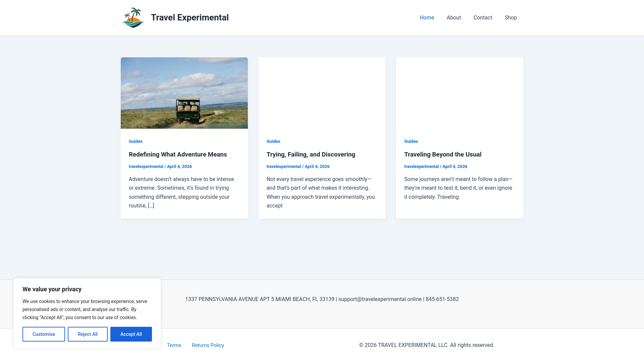Click the 2026 TRAVEL EXPERIMENTAL LLC copyright text

426,345
